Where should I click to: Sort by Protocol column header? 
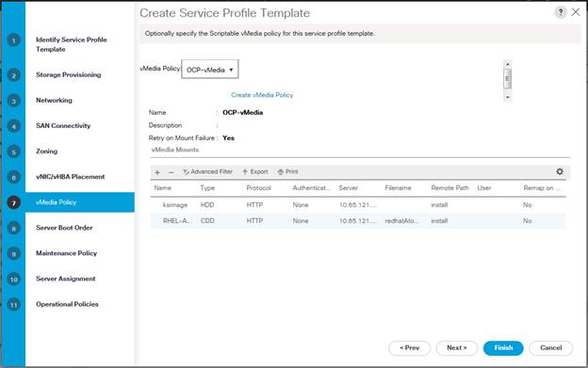click(x=258, y=188)
